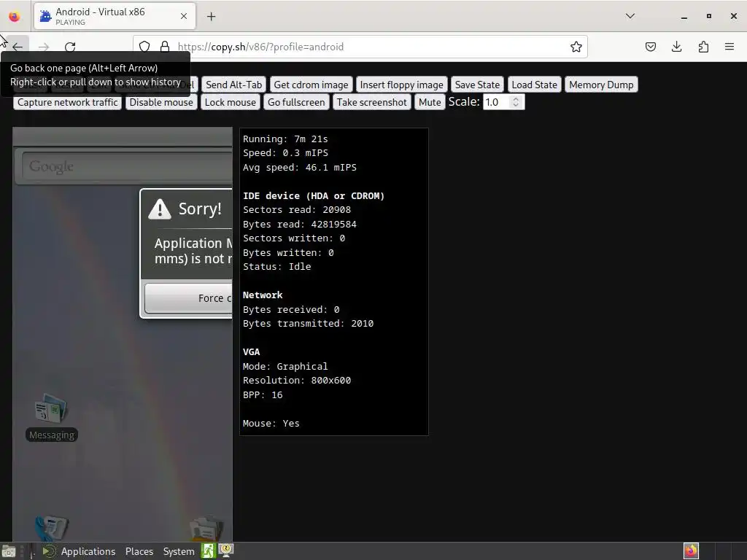Open the Messaging app icon in Android
This screenshot has height=560, width=747.
pyautogui.click(x=52, y=417)
